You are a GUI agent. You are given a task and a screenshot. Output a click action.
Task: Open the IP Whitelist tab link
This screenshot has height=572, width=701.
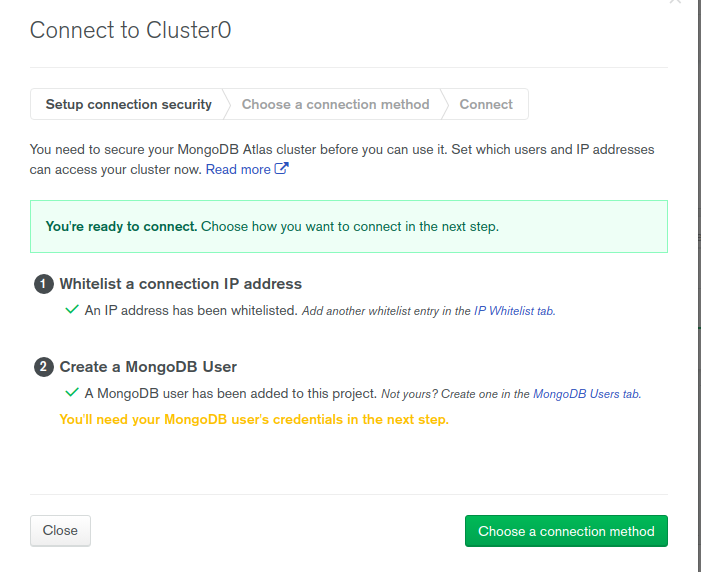[x=514, y=311]
